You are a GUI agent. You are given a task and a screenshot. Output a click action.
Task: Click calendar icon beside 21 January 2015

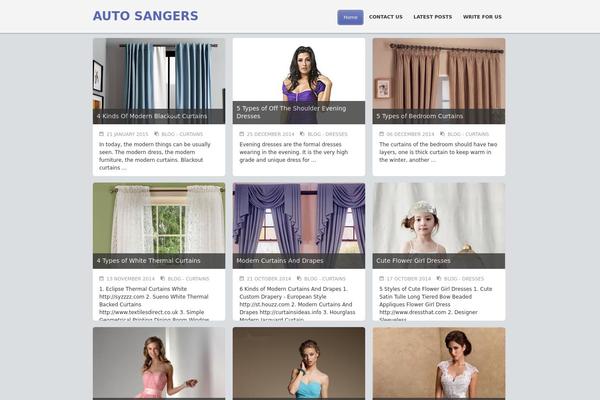101,134
